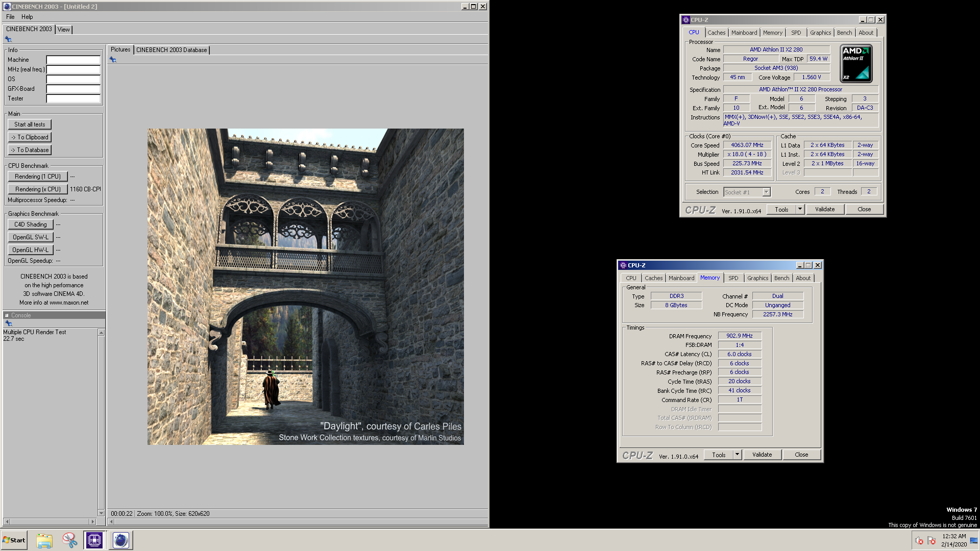980x551 pixels.
Task: Open the Help menu
Action: 27,17
